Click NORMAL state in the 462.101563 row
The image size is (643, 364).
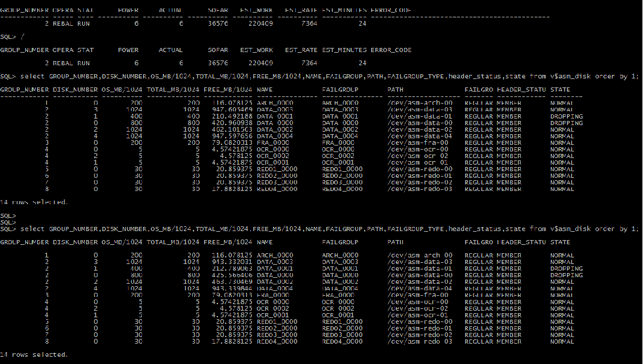pos(562,129)
